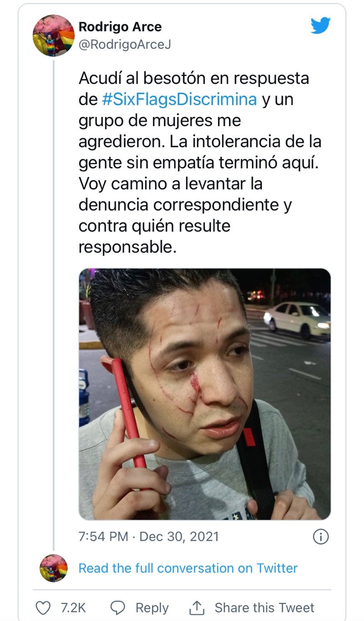Click the reply speech bubble icon
Image resolution: width=364 pixels, height=621 pixels.
(118, 607)
